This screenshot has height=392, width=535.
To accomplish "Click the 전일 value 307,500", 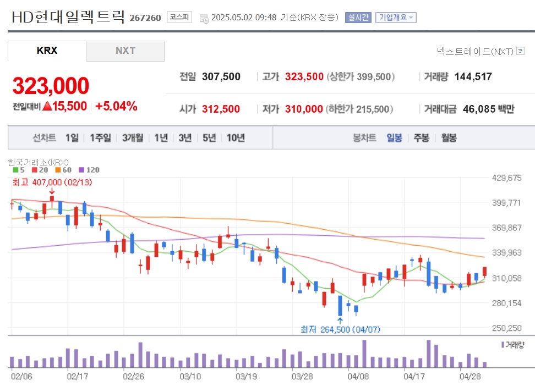I will pos(221,77).
